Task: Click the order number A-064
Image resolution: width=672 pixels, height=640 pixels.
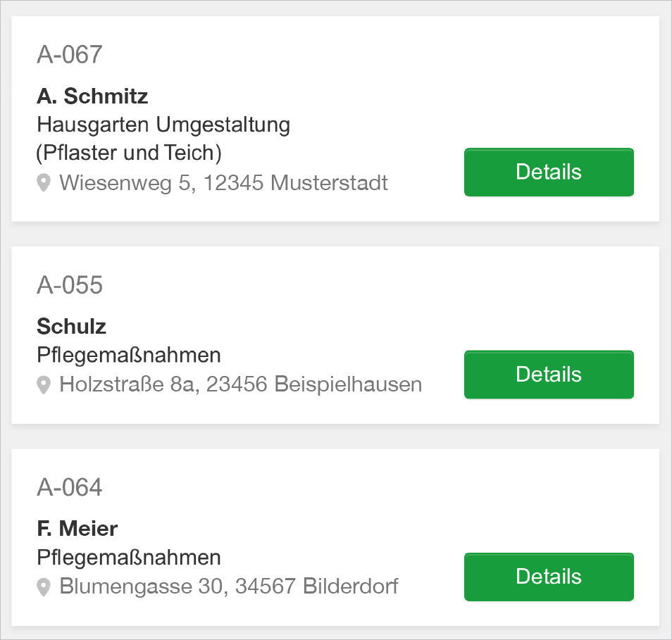Action: point(70,487)
